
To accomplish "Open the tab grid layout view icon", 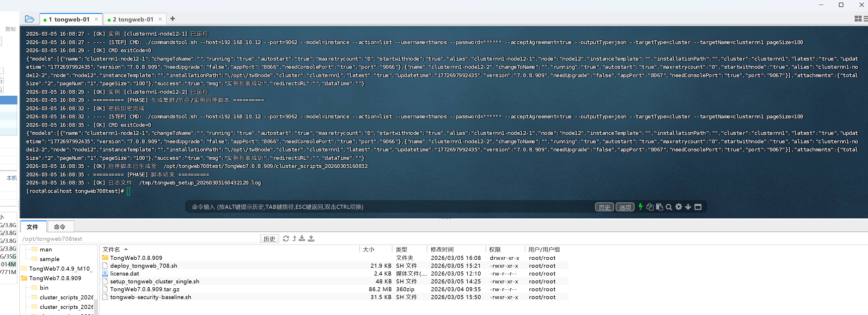I will tap(858, 19).
